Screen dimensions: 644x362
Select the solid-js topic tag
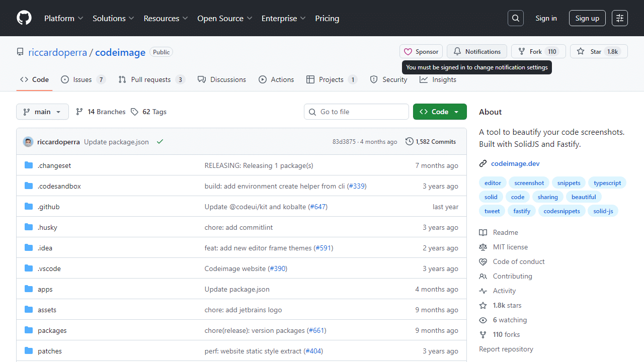click(603, 211)
